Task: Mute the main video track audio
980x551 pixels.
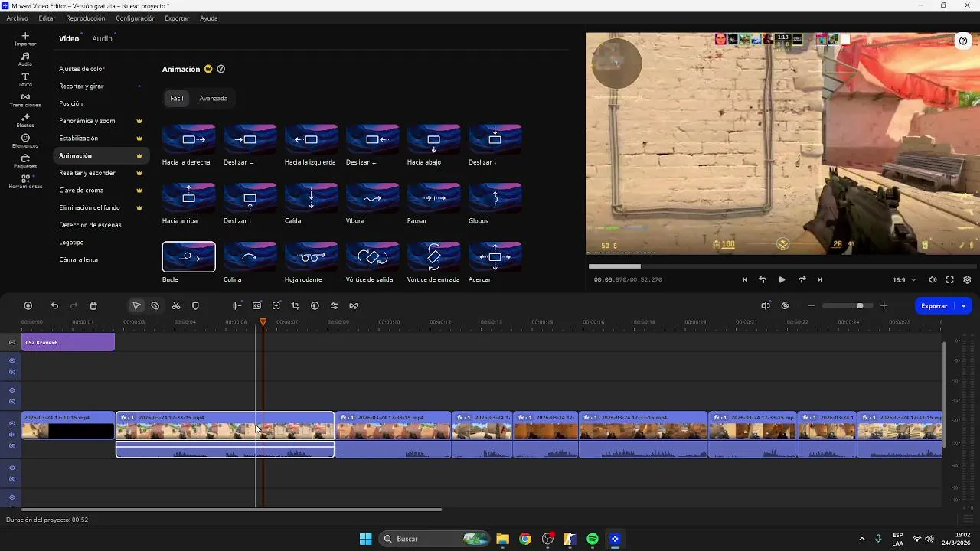Action: coord(12,435)
